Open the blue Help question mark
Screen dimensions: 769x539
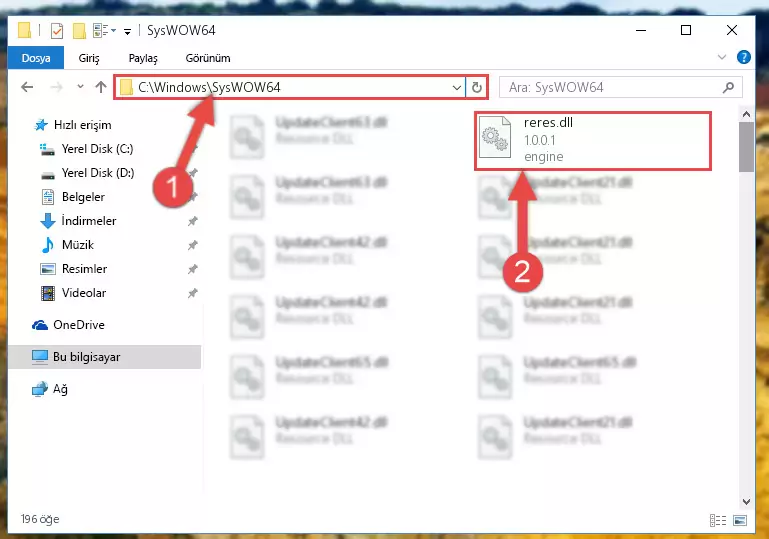[x=743, y=57]
